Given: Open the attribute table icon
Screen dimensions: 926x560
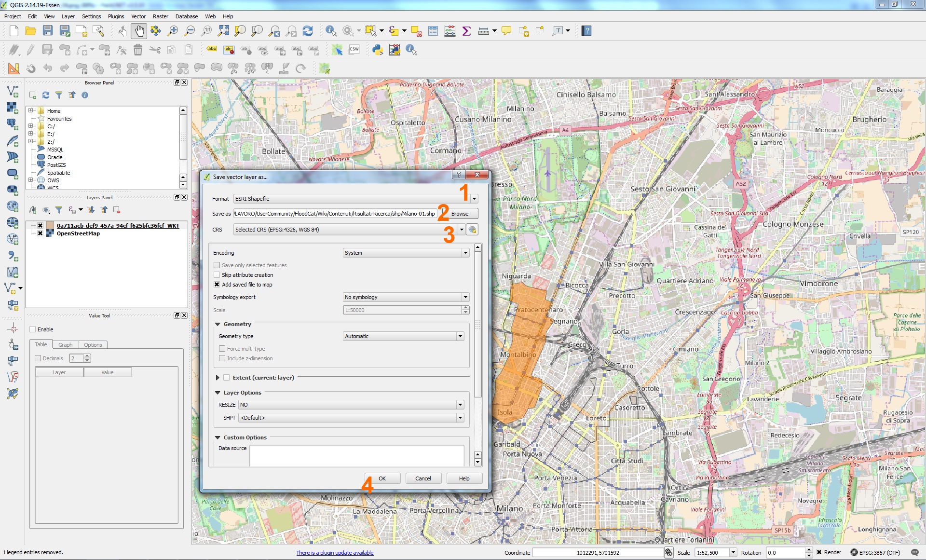Looking at the screenshot, I should 433,31.
